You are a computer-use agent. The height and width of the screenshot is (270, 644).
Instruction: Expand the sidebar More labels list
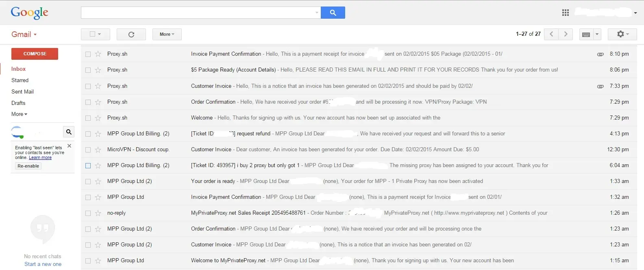(19, 114)
